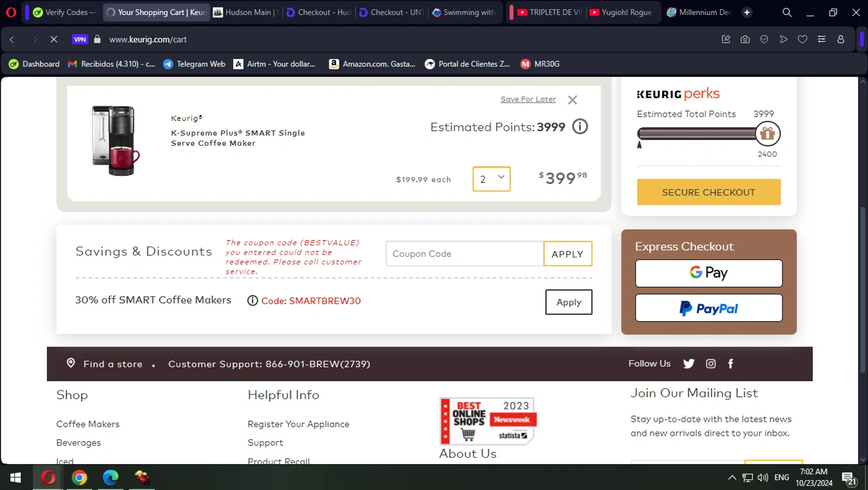Switch to the Verify Codes tab
The height and width of the screenshot is (490, 868).
[x=65, y=12]
